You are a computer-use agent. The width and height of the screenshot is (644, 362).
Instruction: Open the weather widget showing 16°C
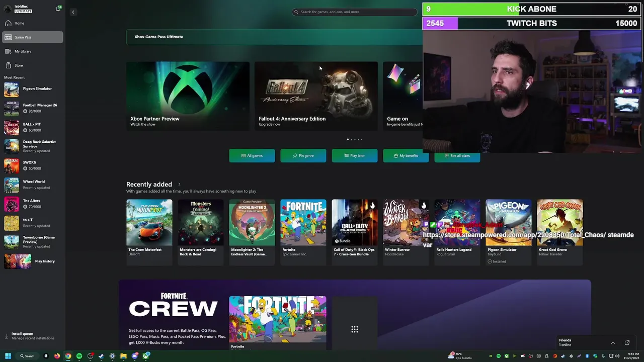tap(460, 356)
